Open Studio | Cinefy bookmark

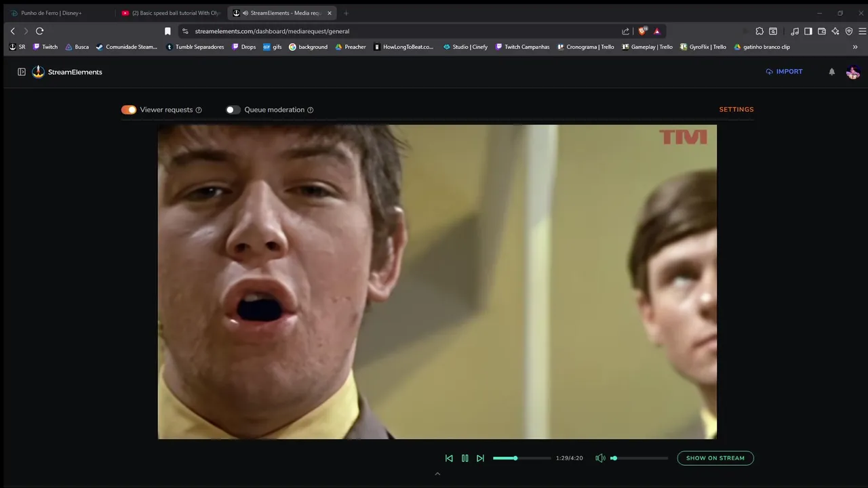tap(466, 47)
